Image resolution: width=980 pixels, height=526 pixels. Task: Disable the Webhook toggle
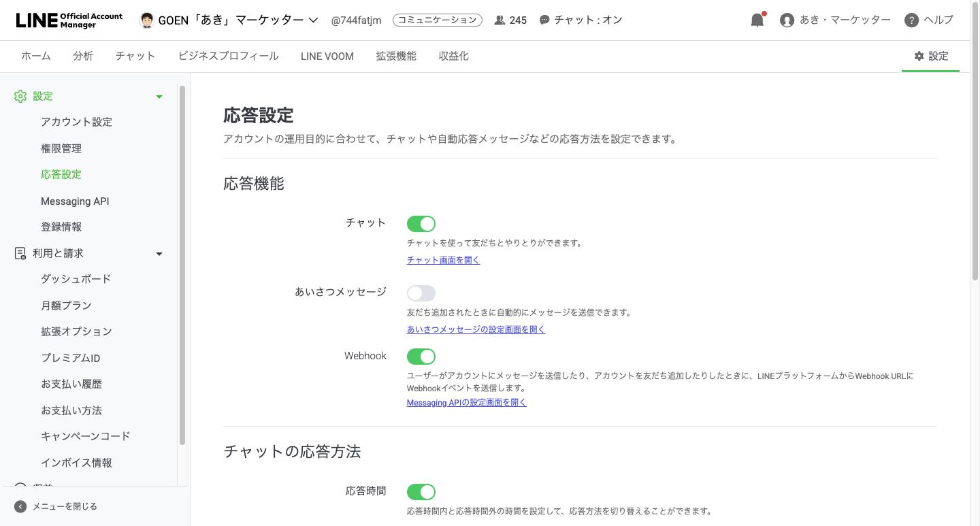point(421,357)
